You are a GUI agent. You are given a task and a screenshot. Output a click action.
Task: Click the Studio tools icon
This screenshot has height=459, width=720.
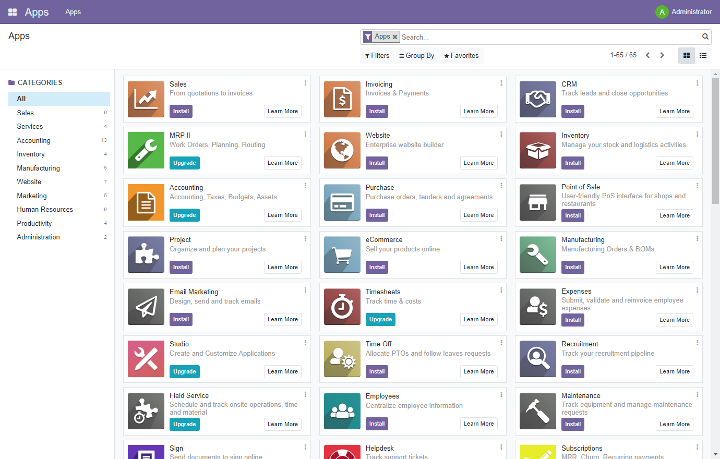click(146, 358)
